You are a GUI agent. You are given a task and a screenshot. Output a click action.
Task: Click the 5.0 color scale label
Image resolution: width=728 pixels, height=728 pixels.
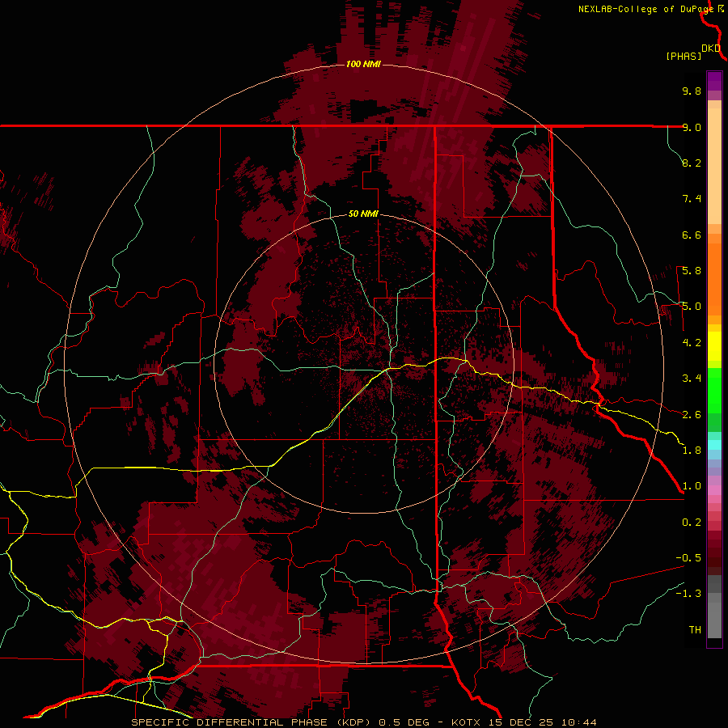(x=692, y=307)
